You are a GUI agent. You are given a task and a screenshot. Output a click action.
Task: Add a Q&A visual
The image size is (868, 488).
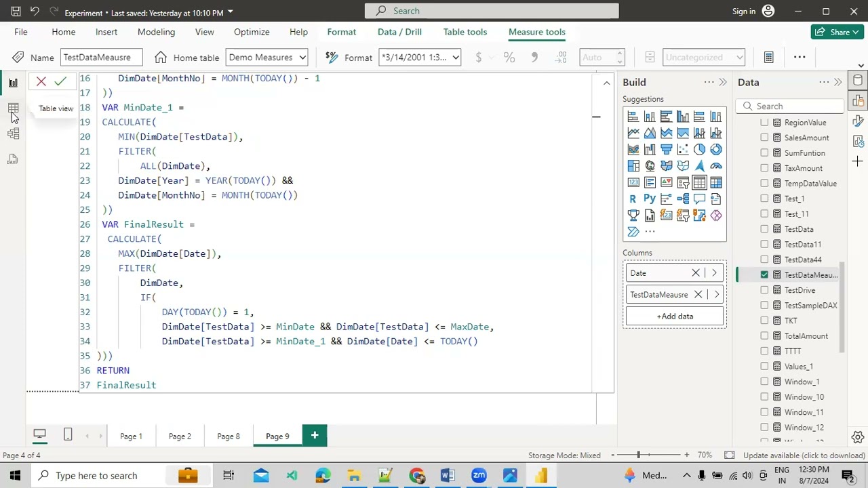click(699, 199)
